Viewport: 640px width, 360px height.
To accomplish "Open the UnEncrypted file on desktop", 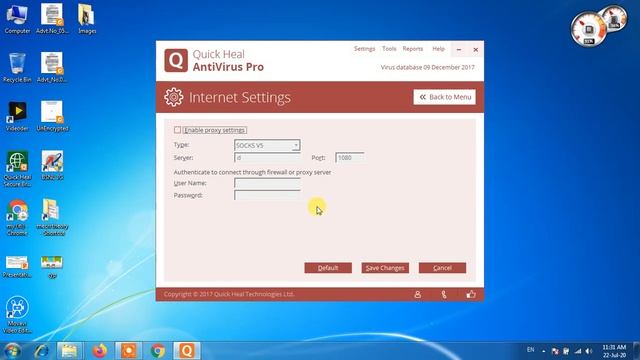I will pos(52,116).
